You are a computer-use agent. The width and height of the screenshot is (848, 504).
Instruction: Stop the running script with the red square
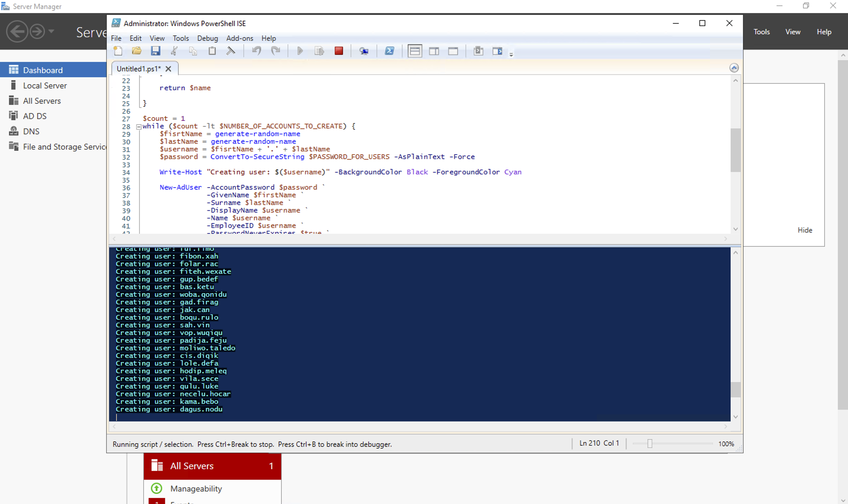[x=339, y=51]
